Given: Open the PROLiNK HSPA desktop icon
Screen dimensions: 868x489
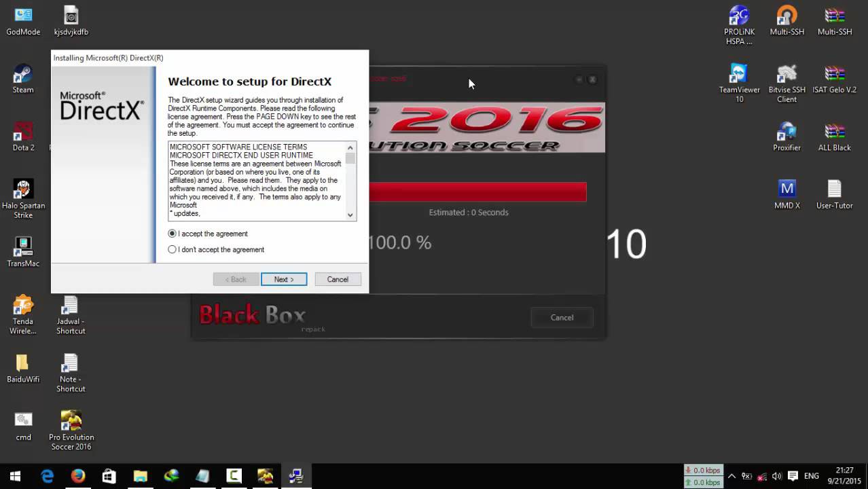Looking at the screenshot, I should [739, 26].
